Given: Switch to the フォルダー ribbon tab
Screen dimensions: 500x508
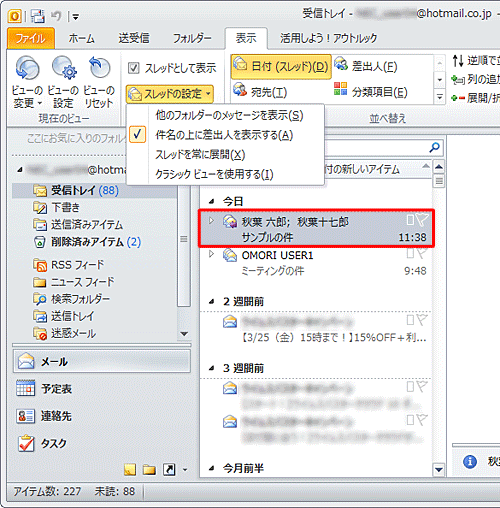Looking at the screenshot, I should tap(192, 38).
